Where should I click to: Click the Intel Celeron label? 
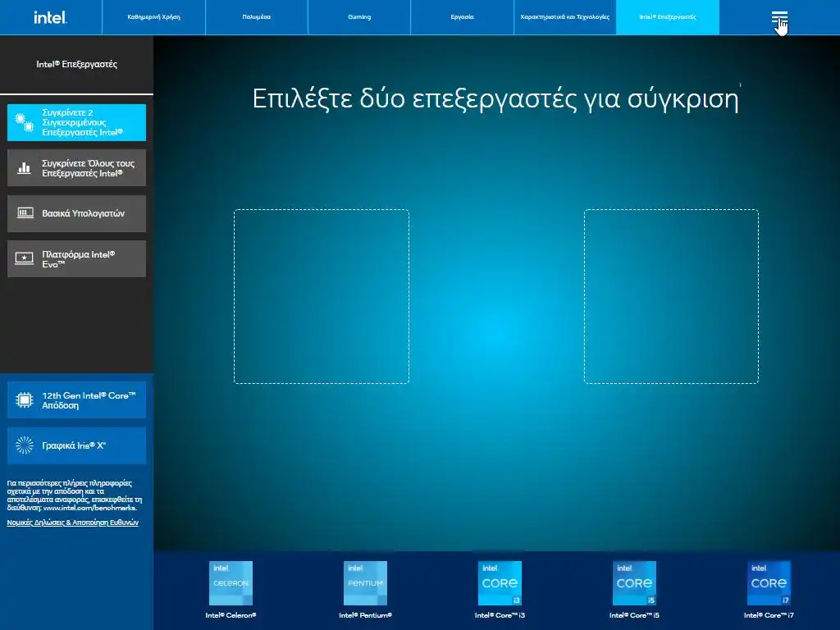(x=231, y=615)
